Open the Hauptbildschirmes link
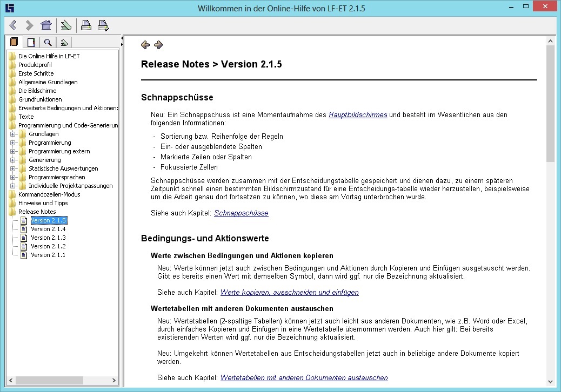Image resolution: width=561 pixels, height=392 pixels. click(x=358, y=114)
